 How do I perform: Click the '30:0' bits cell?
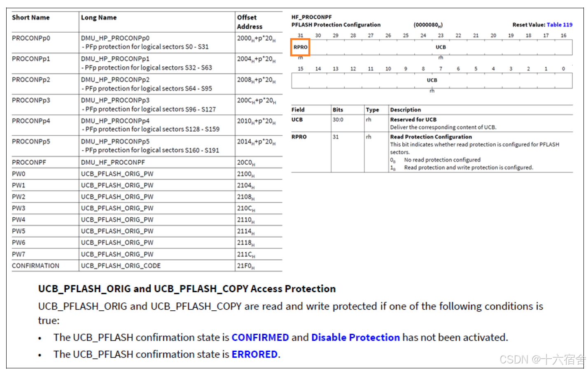coord(338,120)
